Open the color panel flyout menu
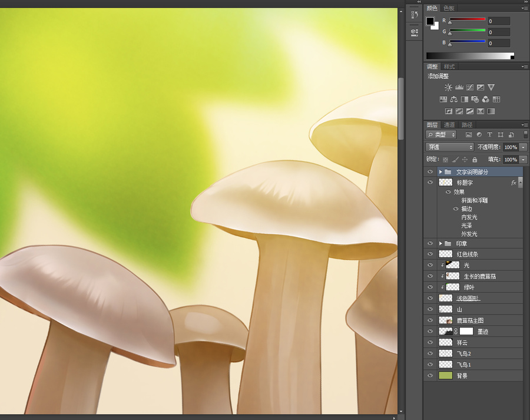This screenshot has width=530, height=420. pyautogui.click(x=525, y=8)
